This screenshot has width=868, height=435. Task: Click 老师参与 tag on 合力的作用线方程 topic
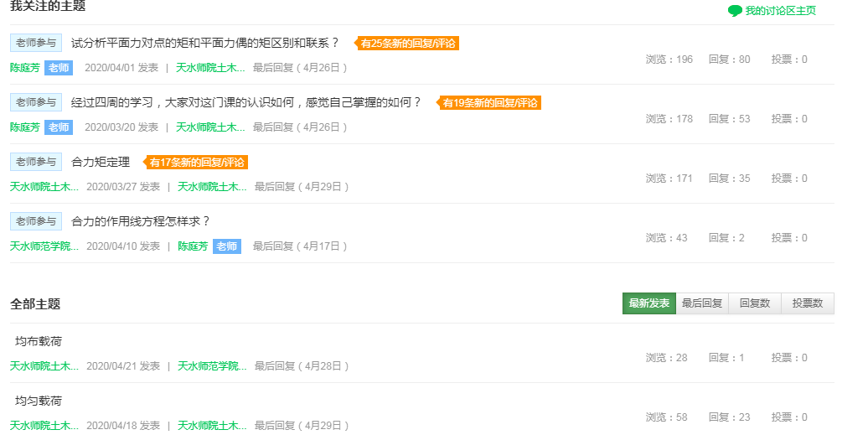click(36, 221)
